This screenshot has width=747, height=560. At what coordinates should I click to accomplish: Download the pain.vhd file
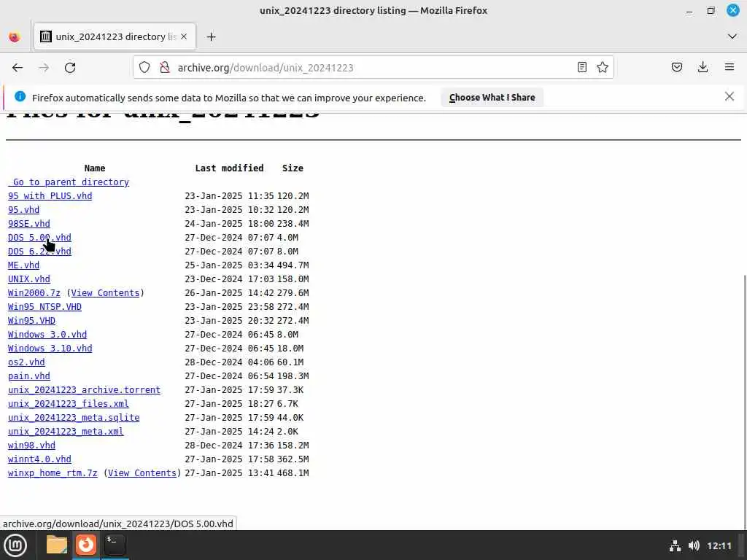pyautogui.click(x=29, y=376)
